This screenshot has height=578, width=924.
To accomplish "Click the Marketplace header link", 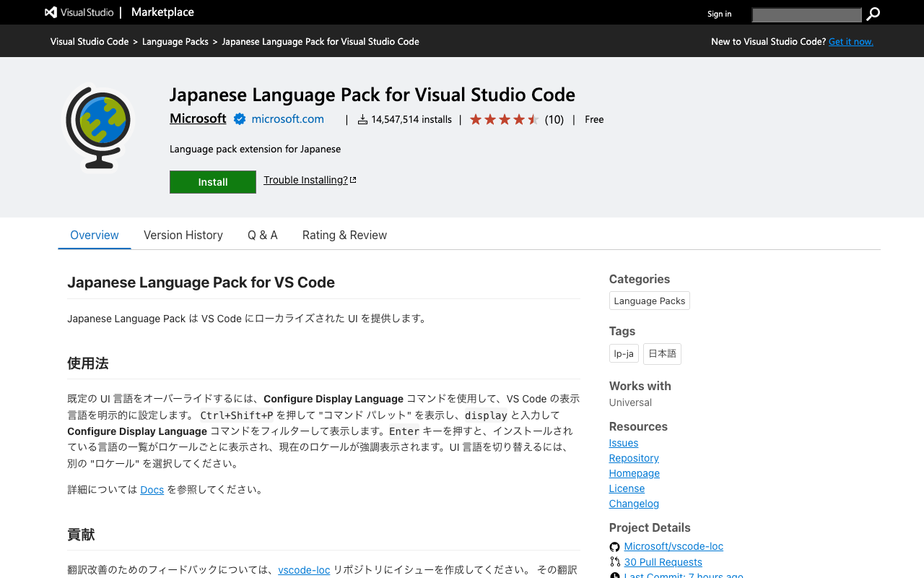I will (162, 12).
